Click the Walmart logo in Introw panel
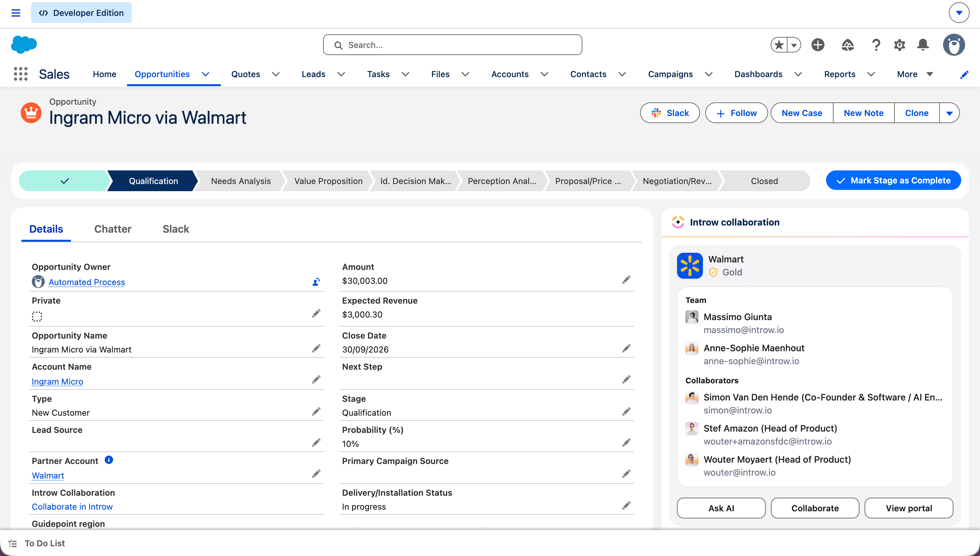 tap(690, 265)
